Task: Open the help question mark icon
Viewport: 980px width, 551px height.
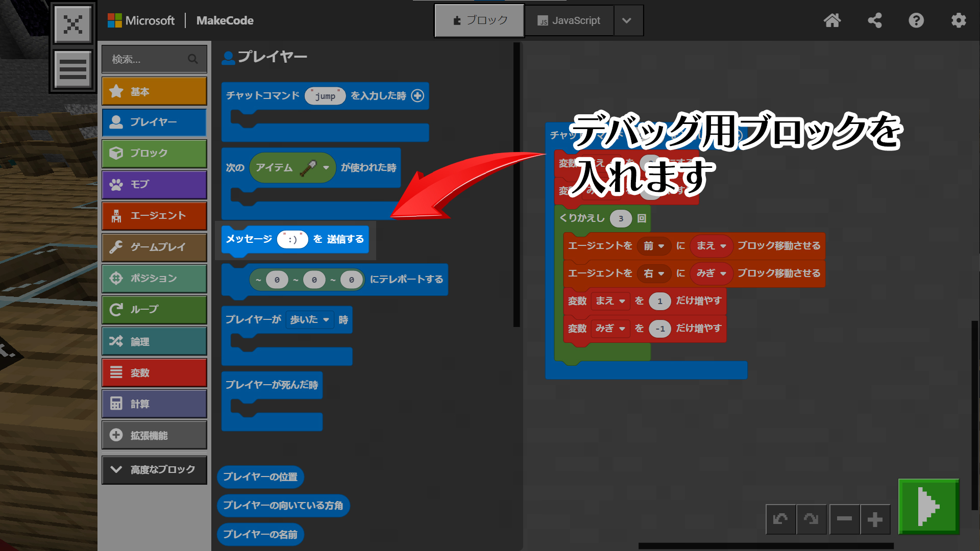Action: pyautogui.click(x=916, y=20)
